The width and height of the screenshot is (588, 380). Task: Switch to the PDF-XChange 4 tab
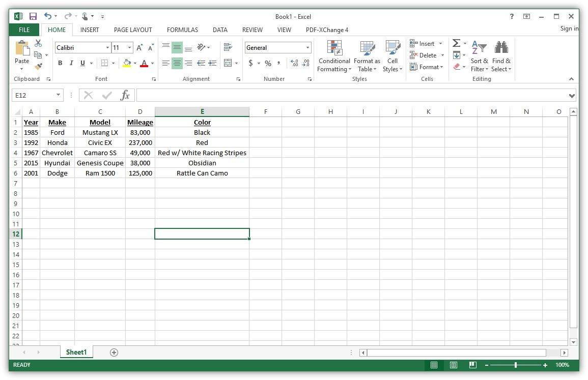tap(327, 30)
